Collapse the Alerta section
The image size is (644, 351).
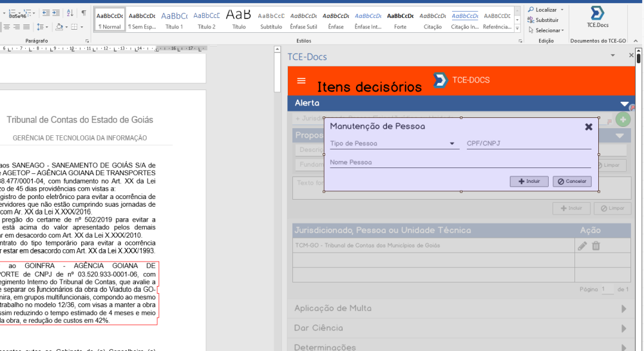[x=623, y=104]
